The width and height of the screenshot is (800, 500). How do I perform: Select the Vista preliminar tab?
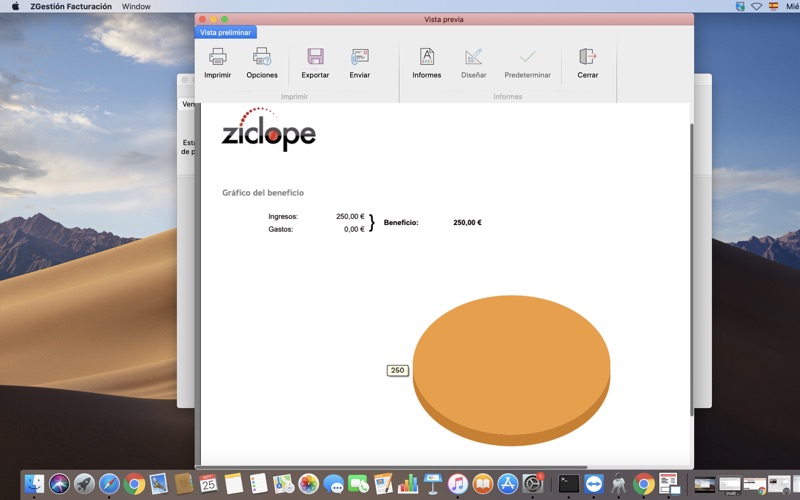pyautogui.click(x=226, y=32)
